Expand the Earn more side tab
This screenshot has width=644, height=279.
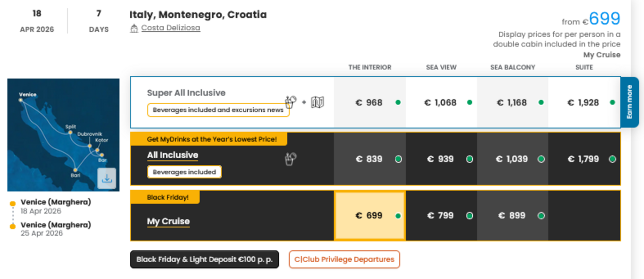629,102
